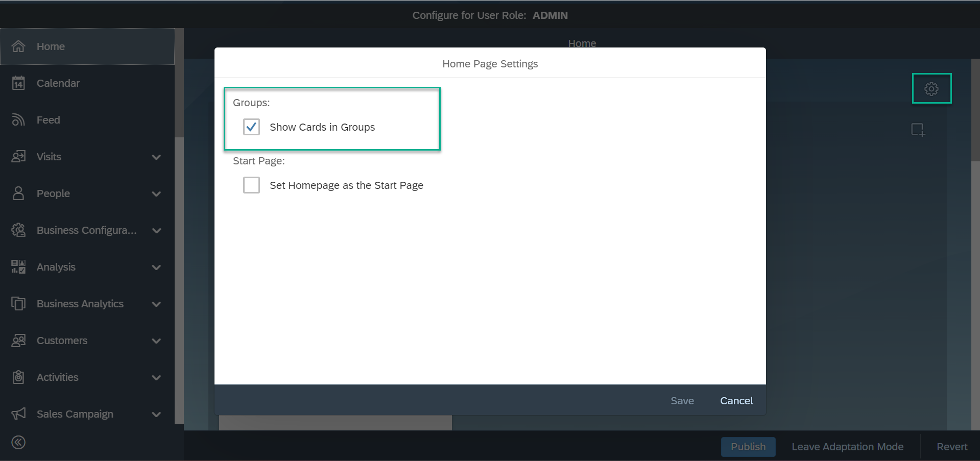Click the ADMIN role text

click(550, 15)
